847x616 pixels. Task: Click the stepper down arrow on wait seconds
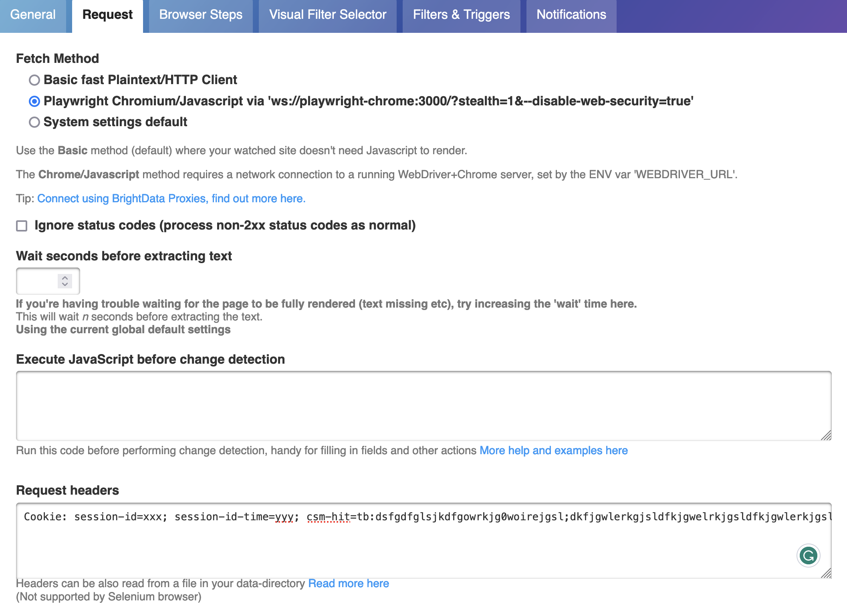(64, 284)
